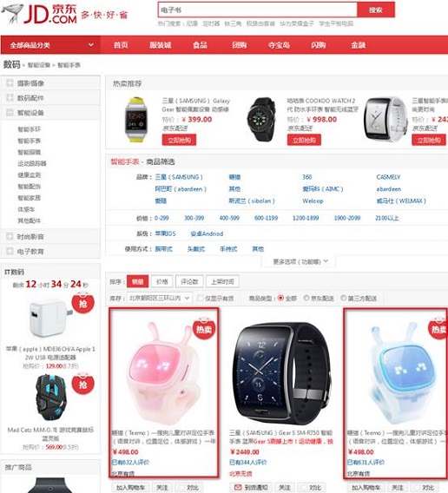Click the 热卖 badge on pink Teemo watch
Image resolution: width=448 pixels, height=493 pixels.
click(203, 329)
